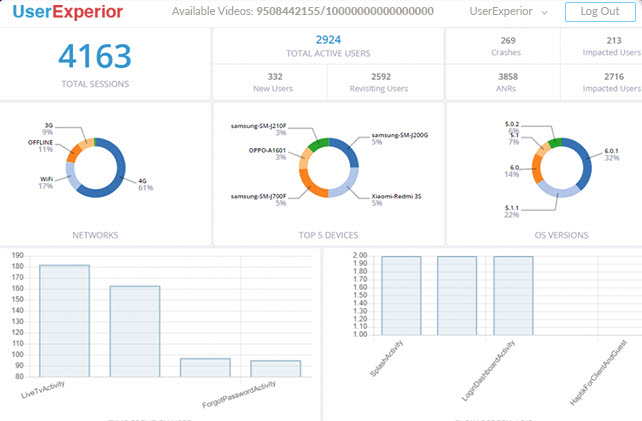Click the samsung-SM-J200G label

[400, 135]
